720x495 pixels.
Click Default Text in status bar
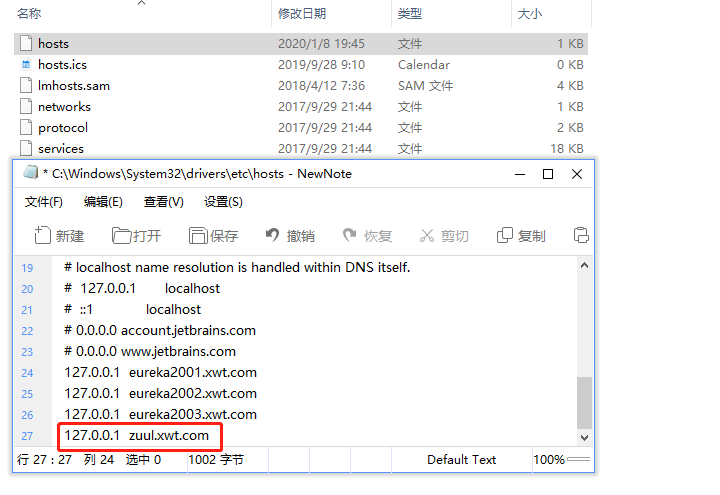click(461, 460)
